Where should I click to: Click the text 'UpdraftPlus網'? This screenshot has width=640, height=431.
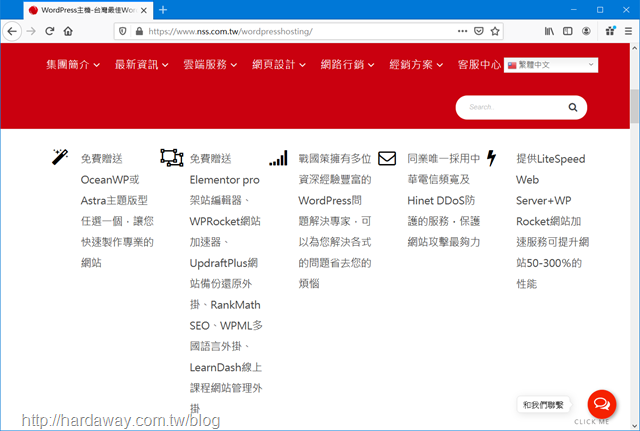224,263
